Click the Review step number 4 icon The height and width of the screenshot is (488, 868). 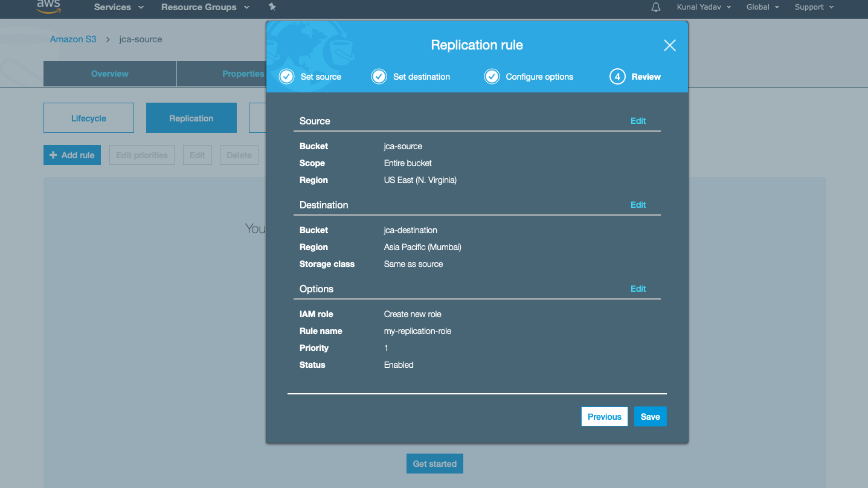click(617, 77)
